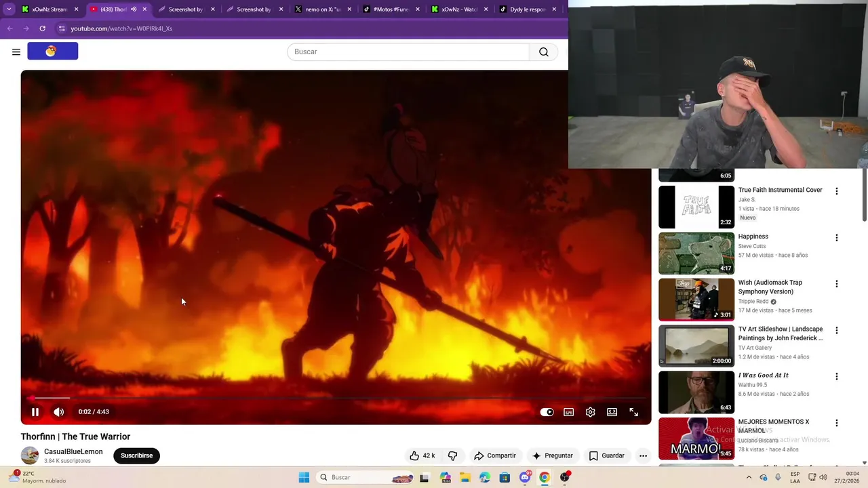Click the CasualBlueLemon channel avatar
868x488 pixels.
tap(30, 455)
